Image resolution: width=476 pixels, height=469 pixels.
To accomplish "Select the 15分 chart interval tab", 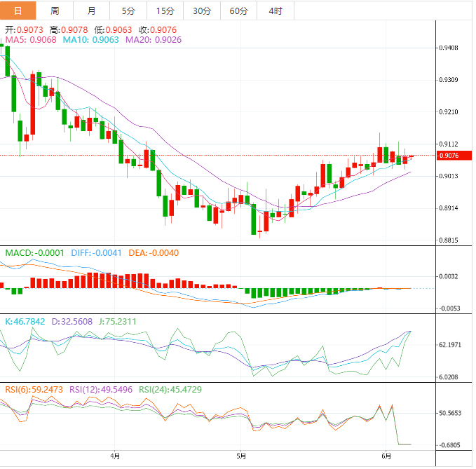I will pyautogui.click(x=165, y=11).
